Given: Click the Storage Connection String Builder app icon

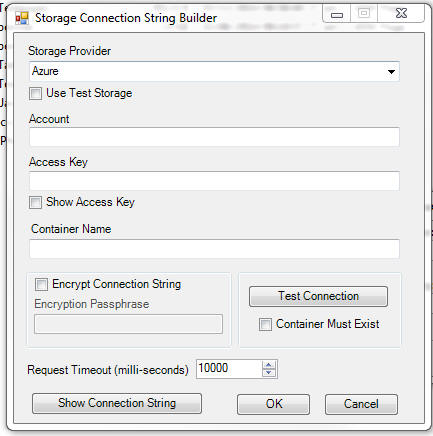Looking at the screenshot, I should [x=22, y=18].
